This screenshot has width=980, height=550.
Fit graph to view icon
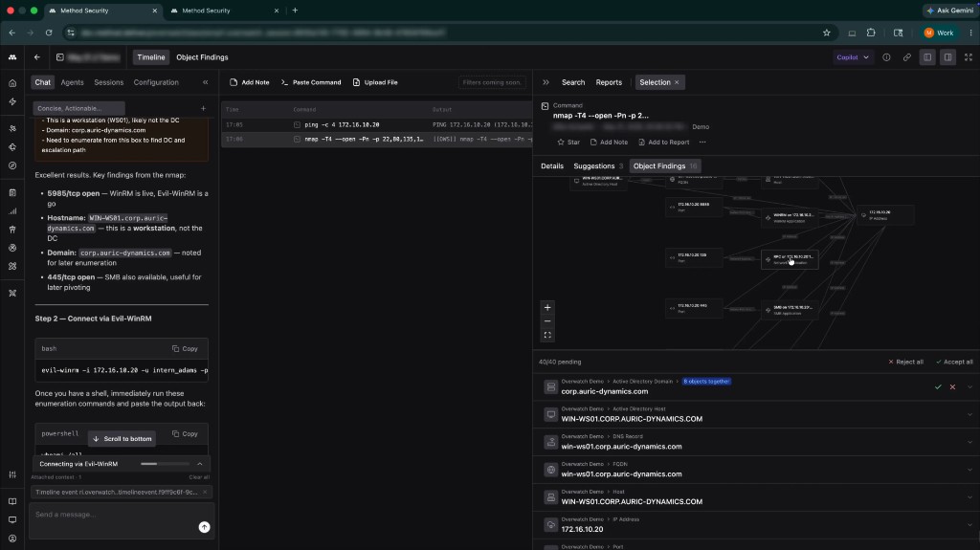pyautogui.click(x=547, y=335)
